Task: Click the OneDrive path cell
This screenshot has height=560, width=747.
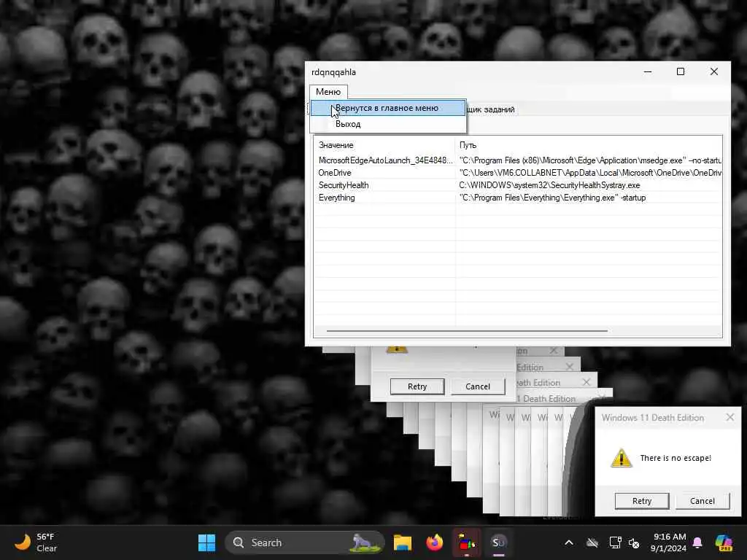Action: [x=589, y=173]
